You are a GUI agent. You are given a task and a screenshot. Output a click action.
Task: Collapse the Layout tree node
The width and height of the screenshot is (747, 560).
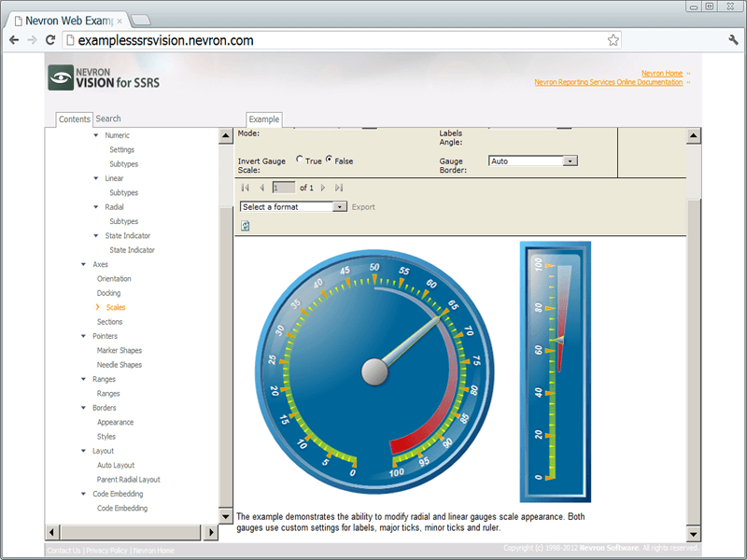click(83, 451)
